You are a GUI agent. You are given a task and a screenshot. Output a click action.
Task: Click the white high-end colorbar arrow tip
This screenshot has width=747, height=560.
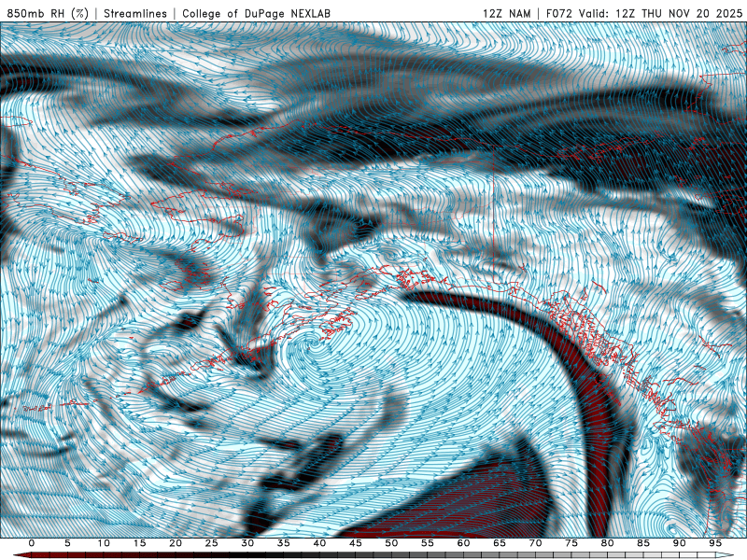tap(726, 555)
